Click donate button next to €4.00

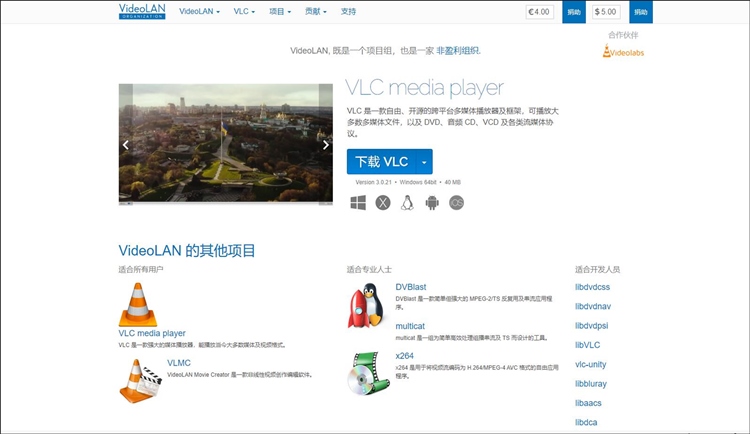click(574, 12)
